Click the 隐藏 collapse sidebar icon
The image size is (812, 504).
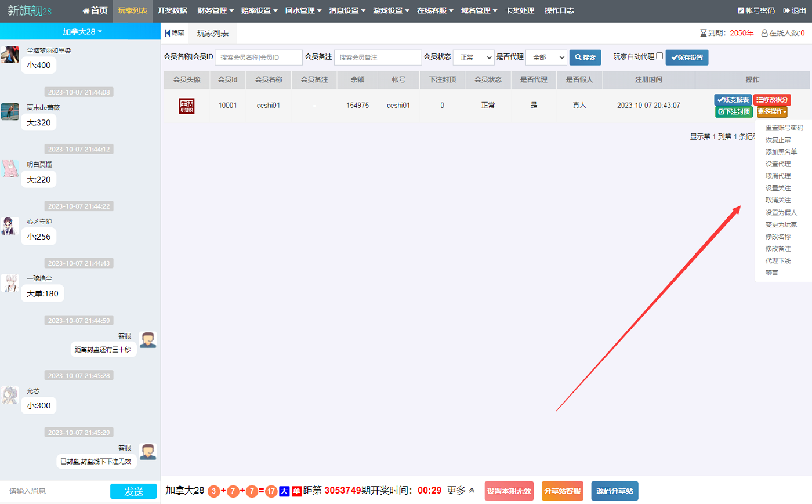168,33
